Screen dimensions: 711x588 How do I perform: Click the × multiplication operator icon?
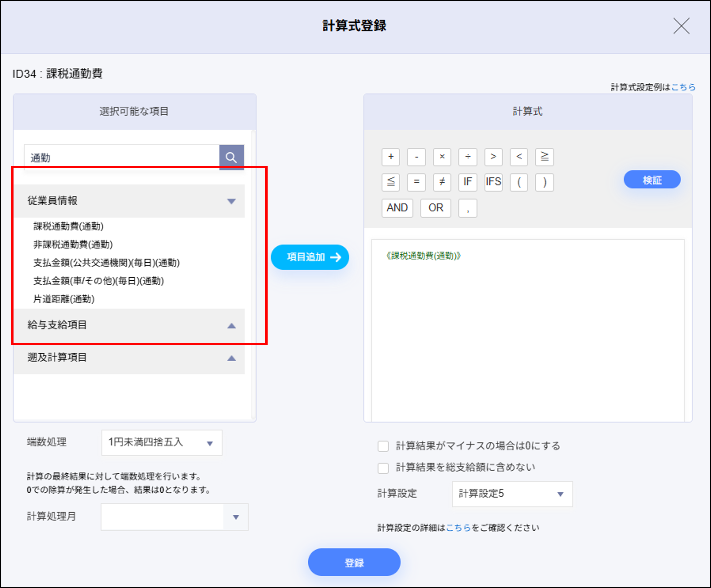[442, 157]
